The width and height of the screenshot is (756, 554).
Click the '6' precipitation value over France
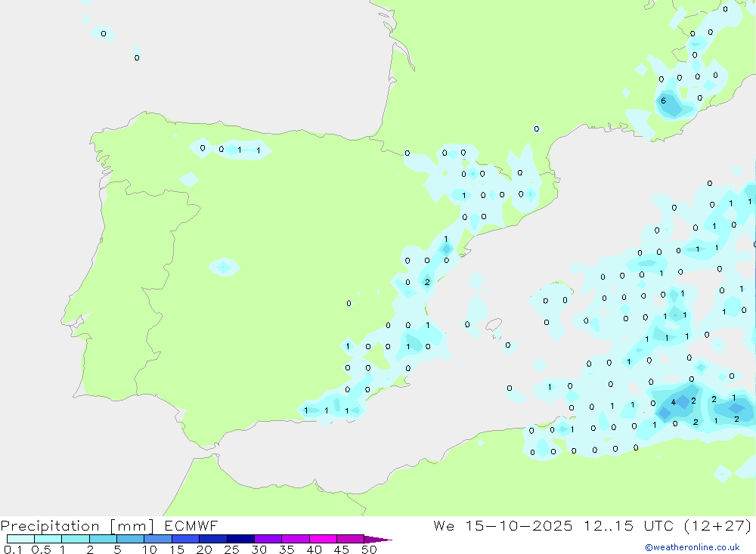664,101
